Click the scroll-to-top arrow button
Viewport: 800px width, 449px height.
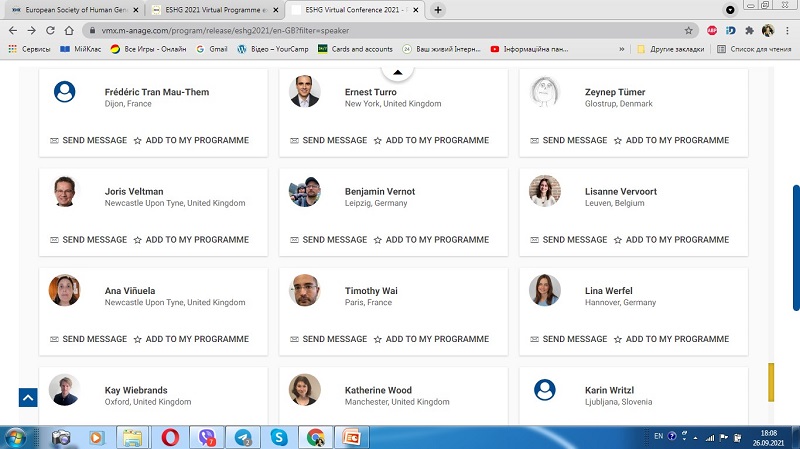(28, 398)
